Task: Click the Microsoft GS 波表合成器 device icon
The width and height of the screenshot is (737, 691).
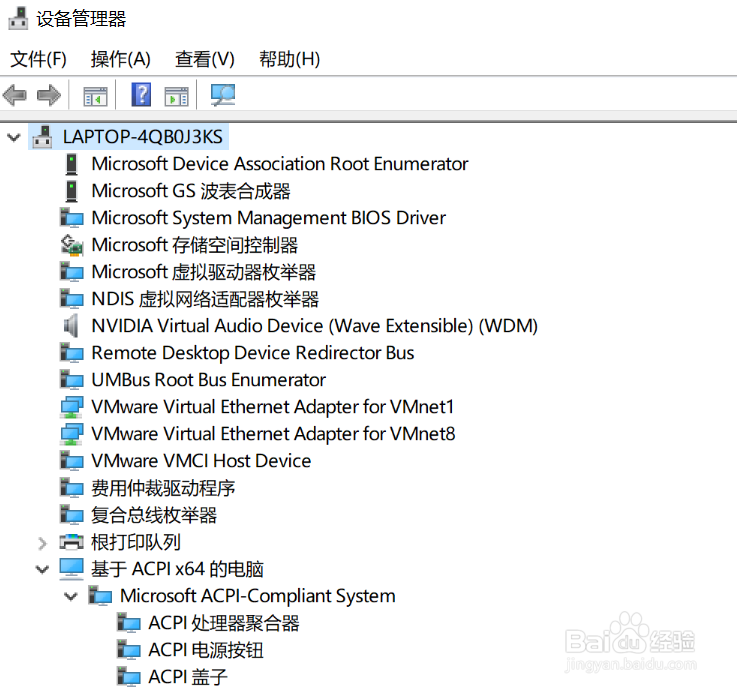Action: (x=71, y=191)
